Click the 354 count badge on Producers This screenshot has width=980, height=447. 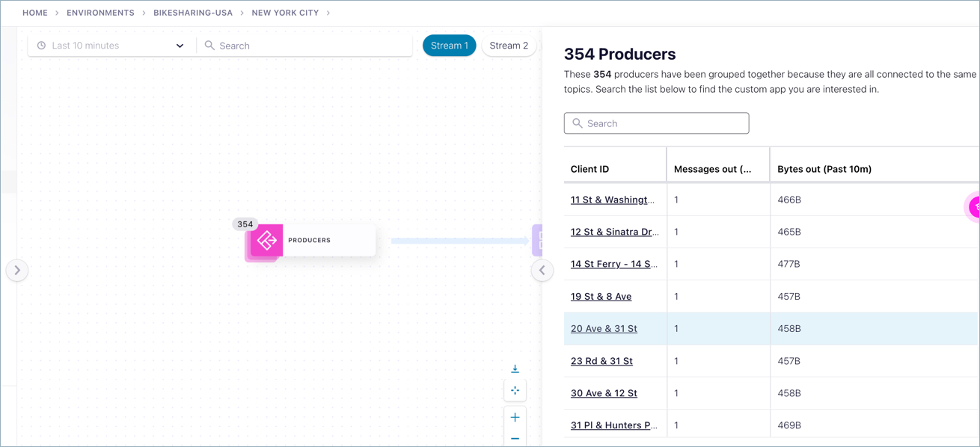tap(245, 224)
